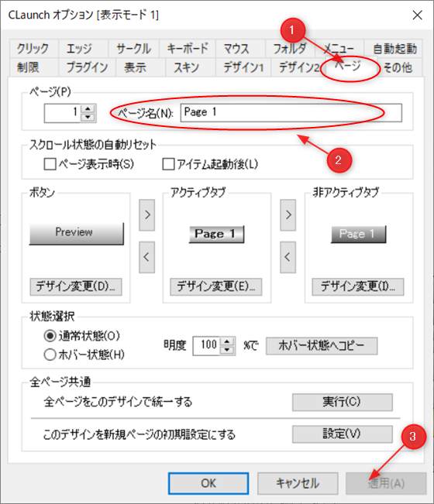Select the ページ tab
Screen dimensions: 434x504
coord(350,67)
